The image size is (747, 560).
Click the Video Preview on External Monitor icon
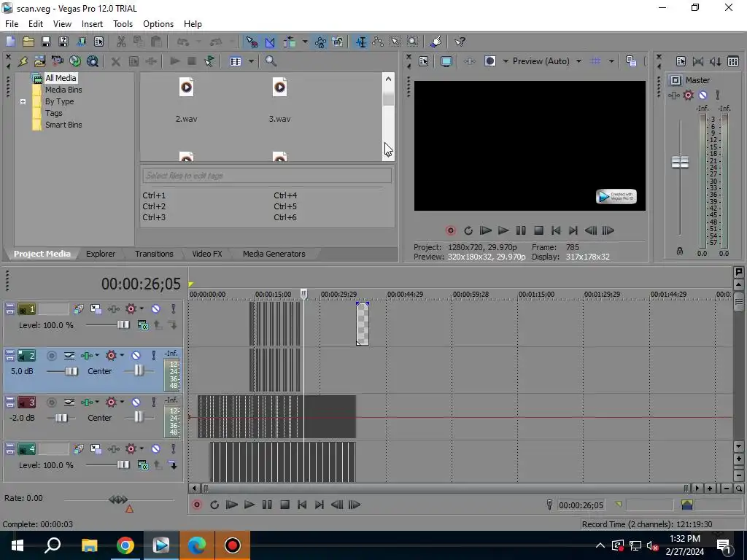pos(446,61)
